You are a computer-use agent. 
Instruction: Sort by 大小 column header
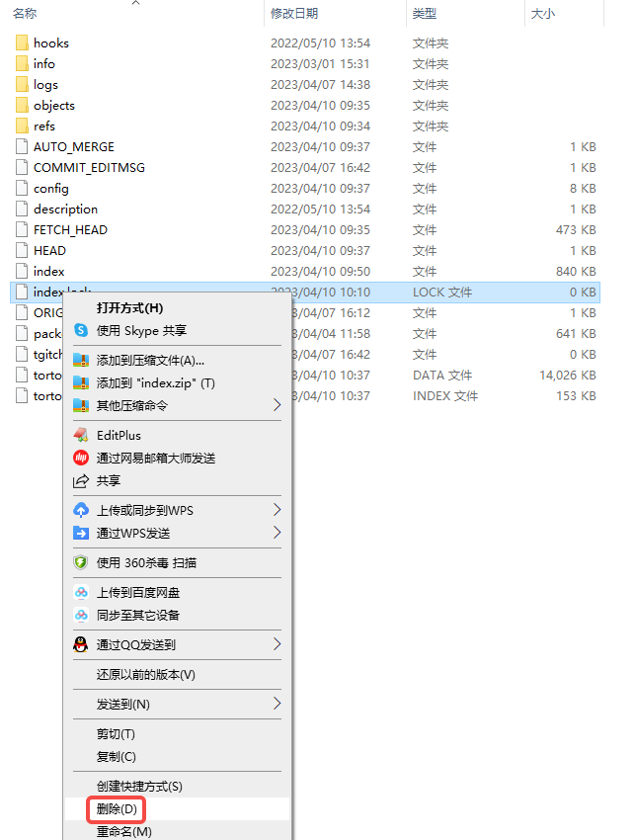543,14
